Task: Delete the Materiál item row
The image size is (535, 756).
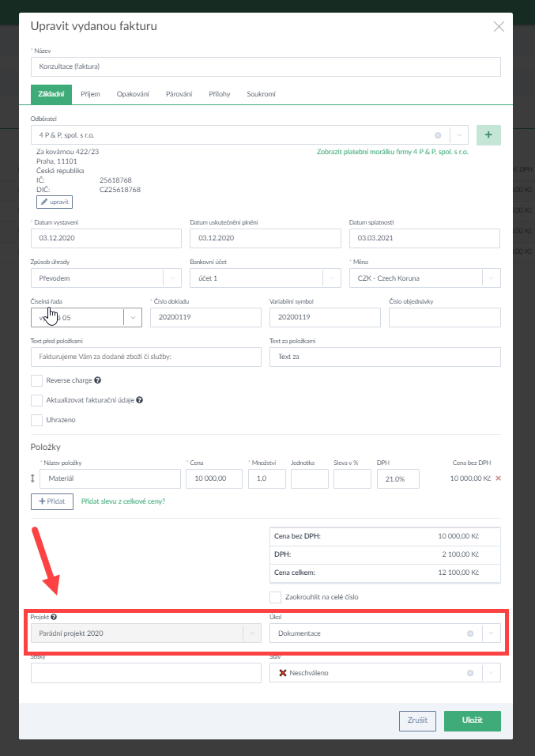Action: pos(498,478)
